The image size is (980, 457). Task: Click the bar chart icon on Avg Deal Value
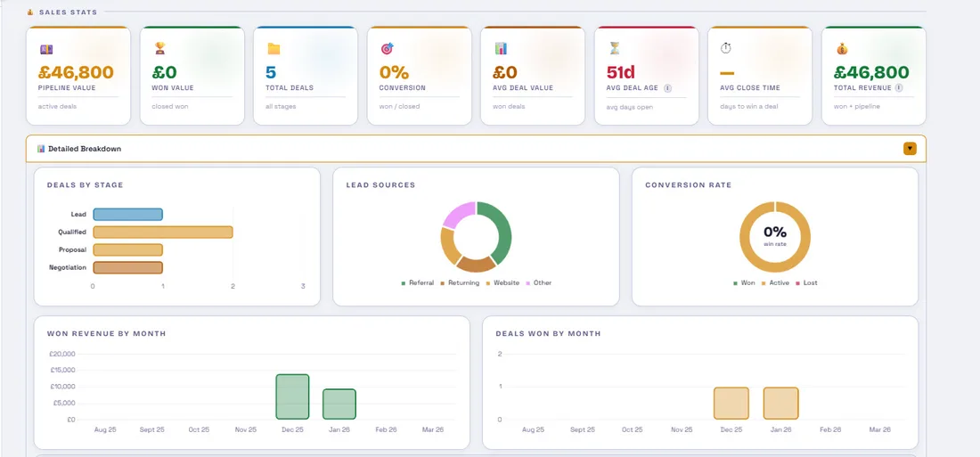[x=501, y=49]
